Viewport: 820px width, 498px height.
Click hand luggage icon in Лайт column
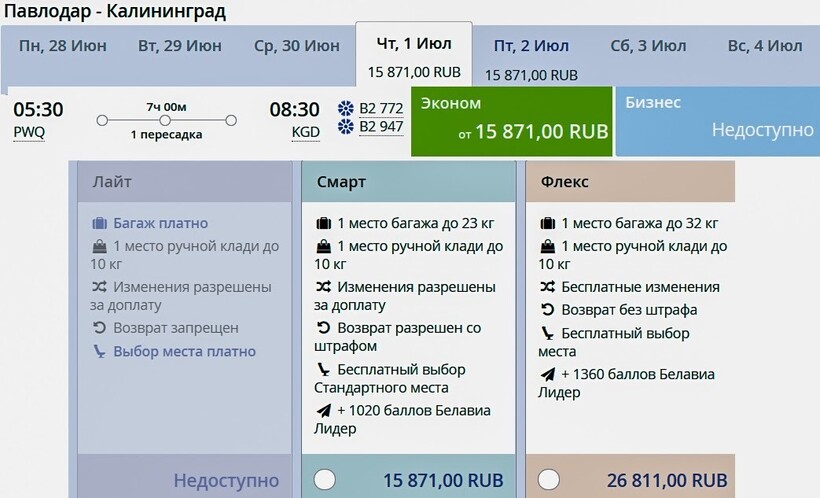coord(99,246)
